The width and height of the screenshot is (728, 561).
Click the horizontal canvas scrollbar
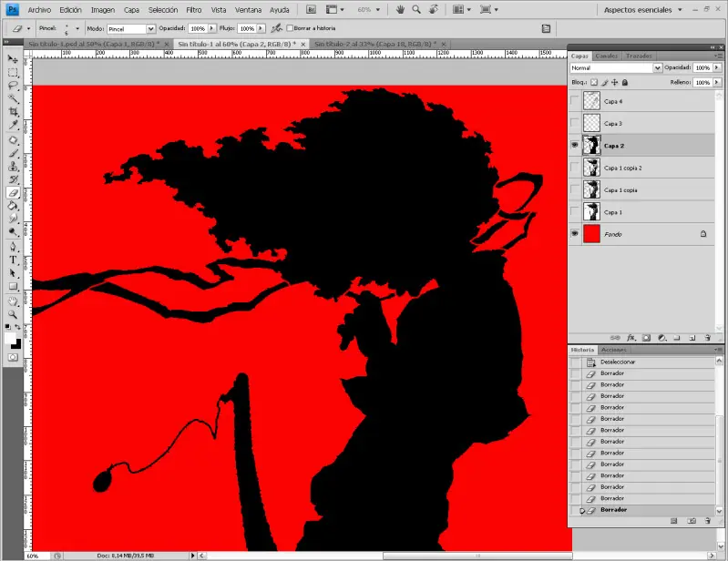click(477, 556)
